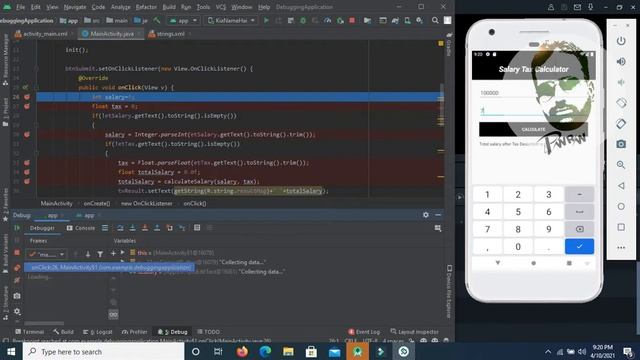Viewport: 640px width, 360px height.
Task: Toggle breakpoint on tax parseFloat line
Action: 27,162
